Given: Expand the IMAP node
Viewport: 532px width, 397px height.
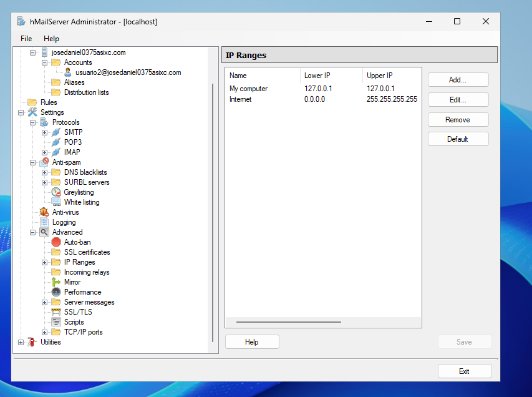Looking at the screenshot, I should pyautogui.click(x=44, y=152).
